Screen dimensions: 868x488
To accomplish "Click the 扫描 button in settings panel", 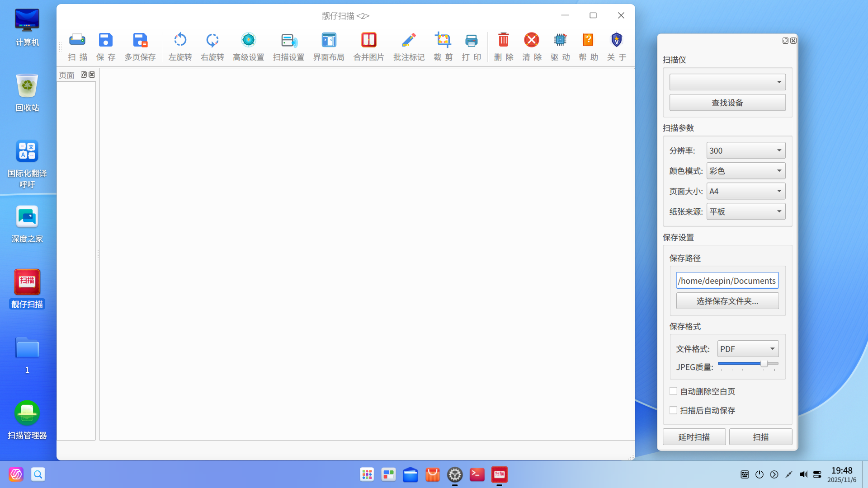I will tap(760, 437).
